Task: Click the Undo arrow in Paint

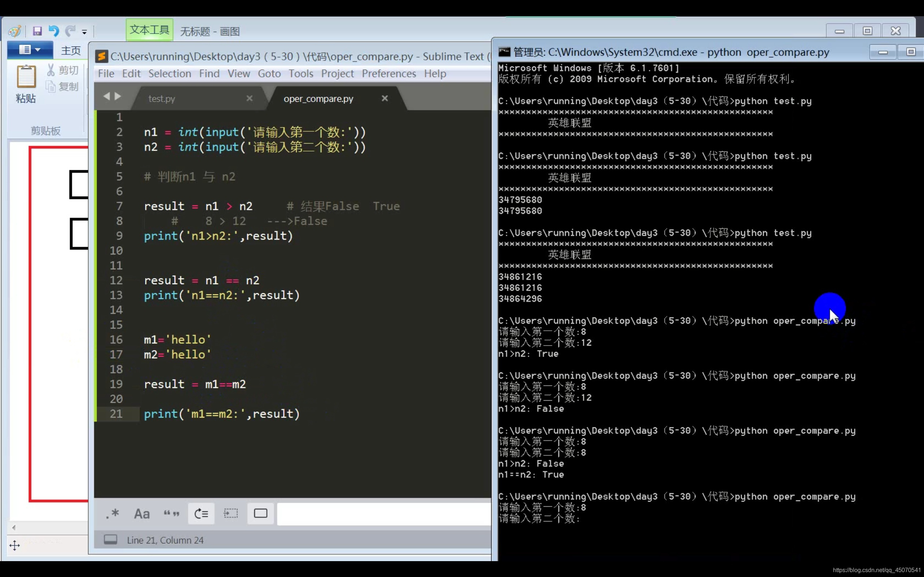Action: click(53, 31)
